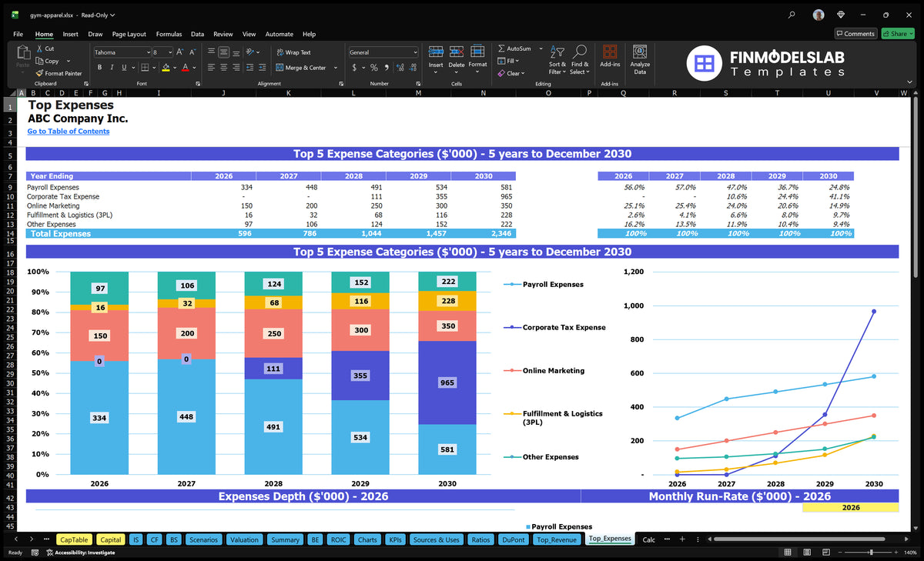This screenshot has width=924, height=561.
Task: Expand the Merge & Center dropdown arrow
Action: pos(334,68)
